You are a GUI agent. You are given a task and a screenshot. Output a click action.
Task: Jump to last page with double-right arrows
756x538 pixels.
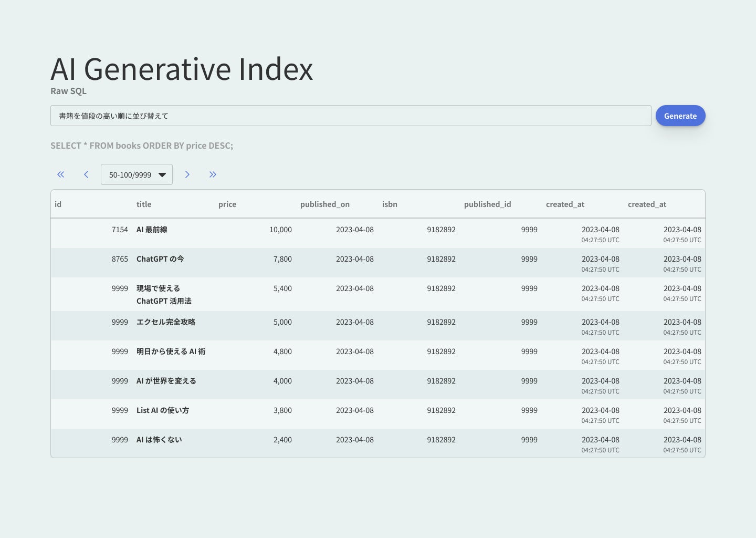[x=213, y=174]
